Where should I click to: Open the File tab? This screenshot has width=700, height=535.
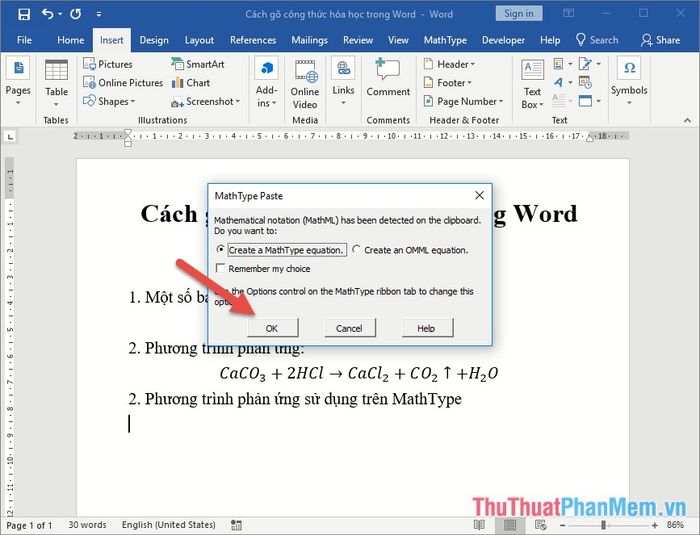(24, 40)
